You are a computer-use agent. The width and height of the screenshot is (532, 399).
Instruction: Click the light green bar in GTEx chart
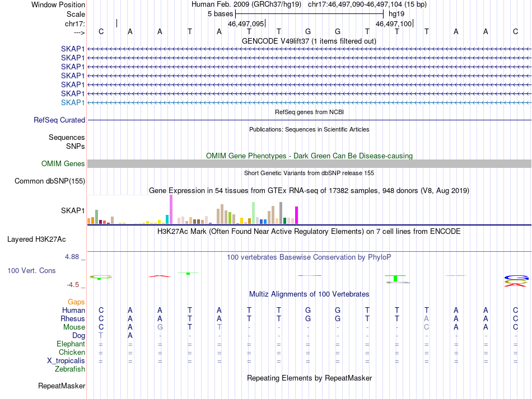(254, 213)
